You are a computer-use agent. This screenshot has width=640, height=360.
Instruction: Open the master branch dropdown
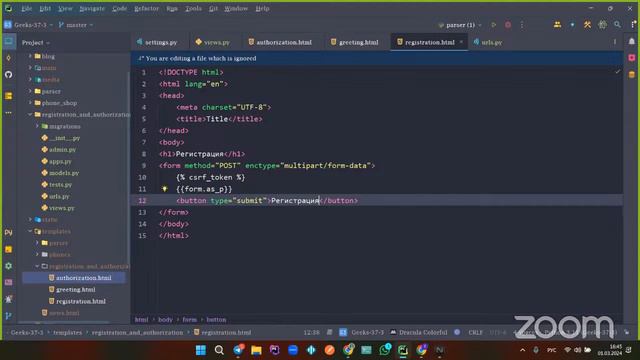coord(76,25)
